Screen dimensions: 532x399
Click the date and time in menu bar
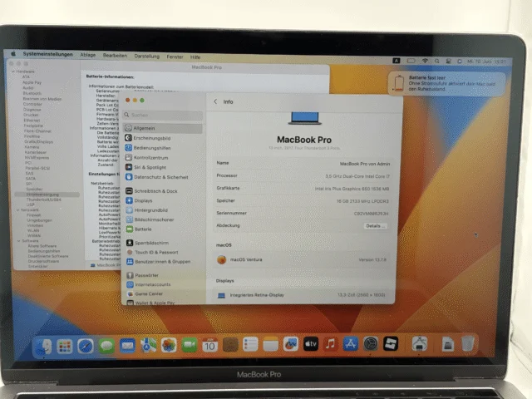coord(486,62)
